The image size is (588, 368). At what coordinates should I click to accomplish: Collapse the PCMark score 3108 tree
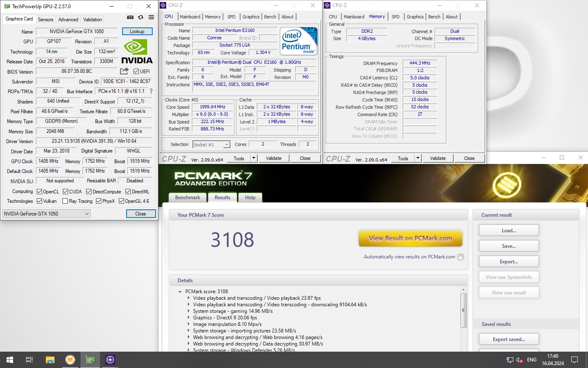coord(180,292)
